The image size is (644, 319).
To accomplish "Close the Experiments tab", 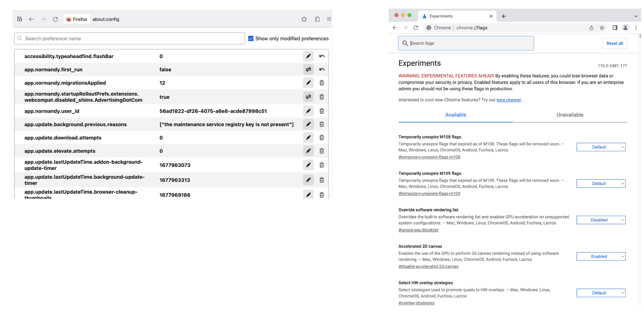I will (491, 16).
